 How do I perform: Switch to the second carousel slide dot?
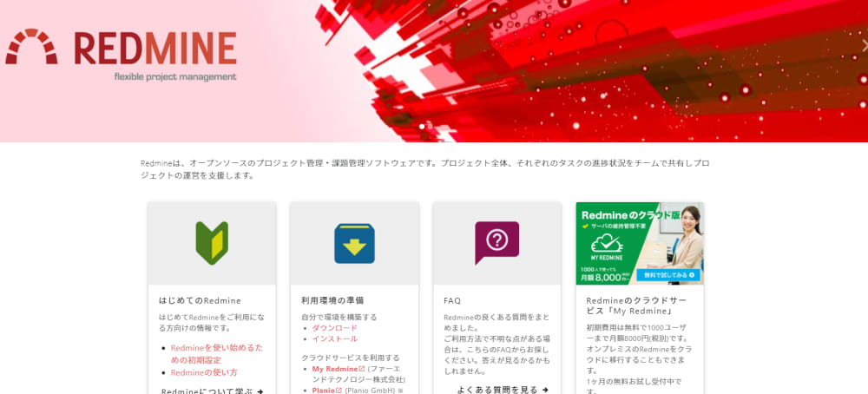[431, 126]
